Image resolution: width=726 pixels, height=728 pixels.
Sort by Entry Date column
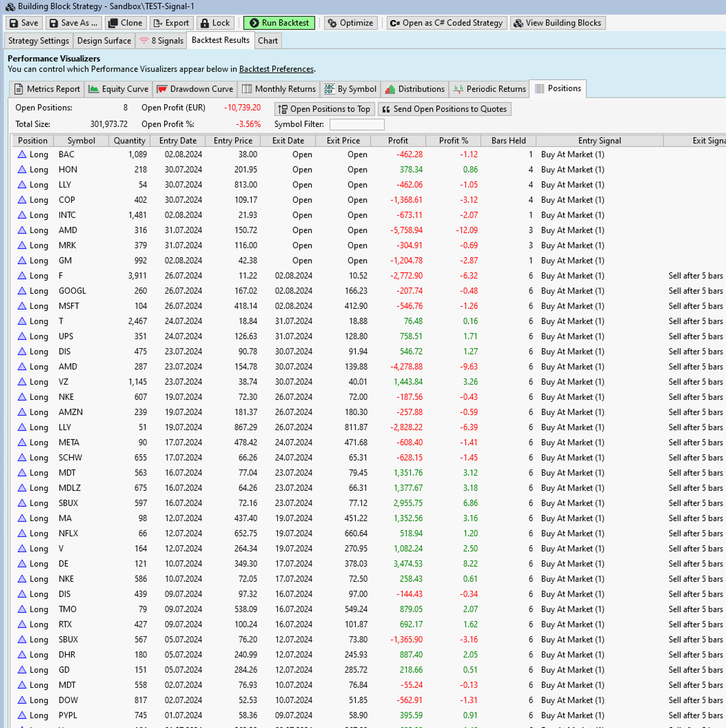tap(178, 141)
